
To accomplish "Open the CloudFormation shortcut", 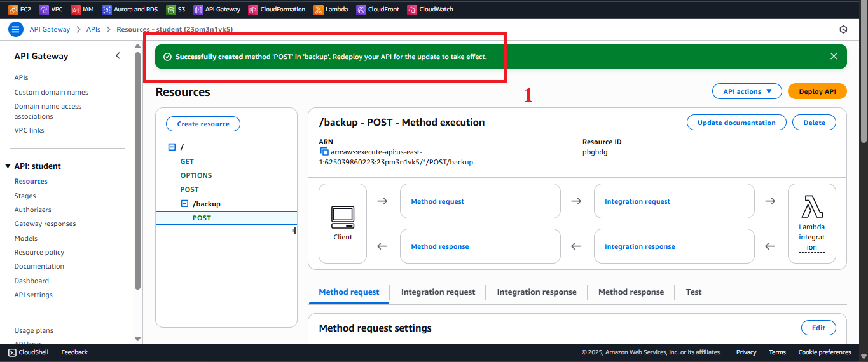I will click(277, 10).
